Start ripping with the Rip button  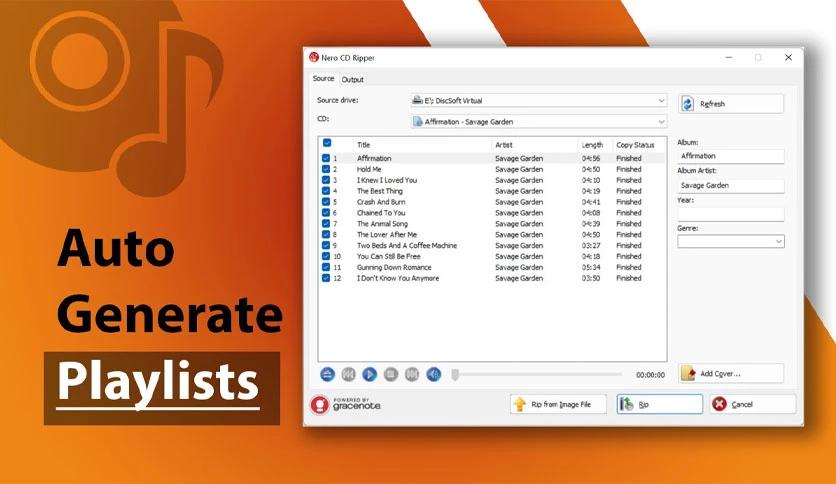click(660, 405)
